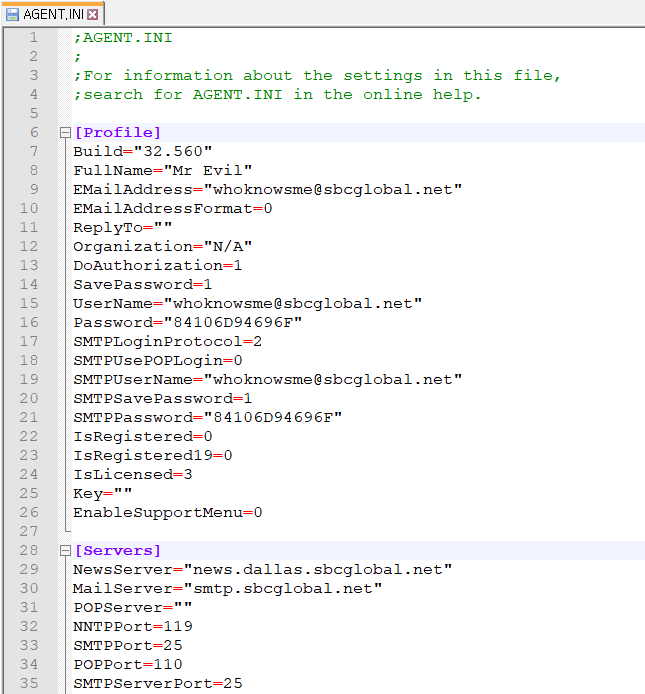The width and height of the screenshot is (645, 694).
Task: Click the DoAuthorization=1 line
Action: (158, 266)
